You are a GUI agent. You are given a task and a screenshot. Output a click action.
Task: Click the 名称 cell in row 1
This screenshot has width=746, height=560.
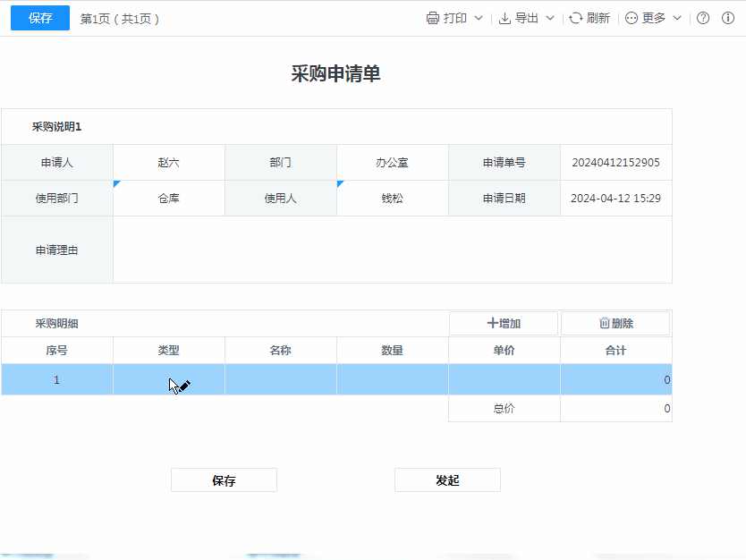pyautogui.click(x=280, y=379)
